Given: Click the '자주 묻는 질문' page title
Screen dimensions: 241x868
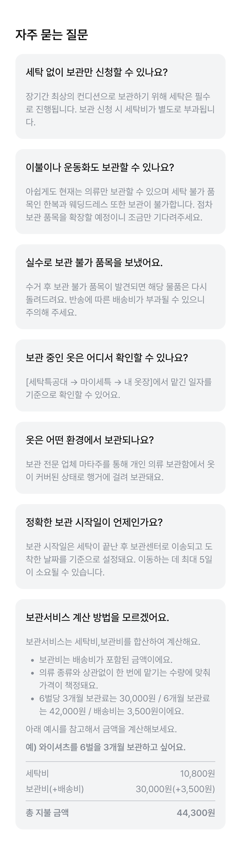Looking at the screenshot, I should click(x=51, y=35).
